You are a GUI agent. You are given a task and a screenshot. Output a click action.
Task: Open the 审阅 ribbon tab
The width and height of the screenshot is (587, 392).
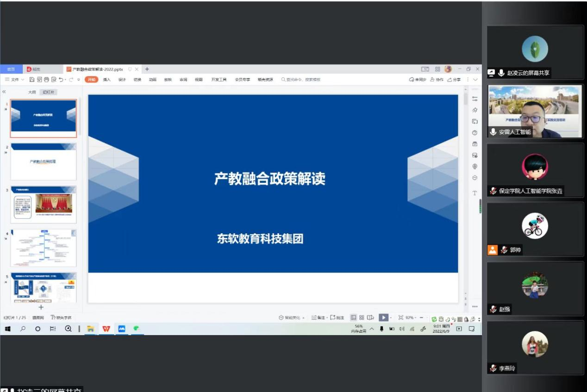coord(183,80)
